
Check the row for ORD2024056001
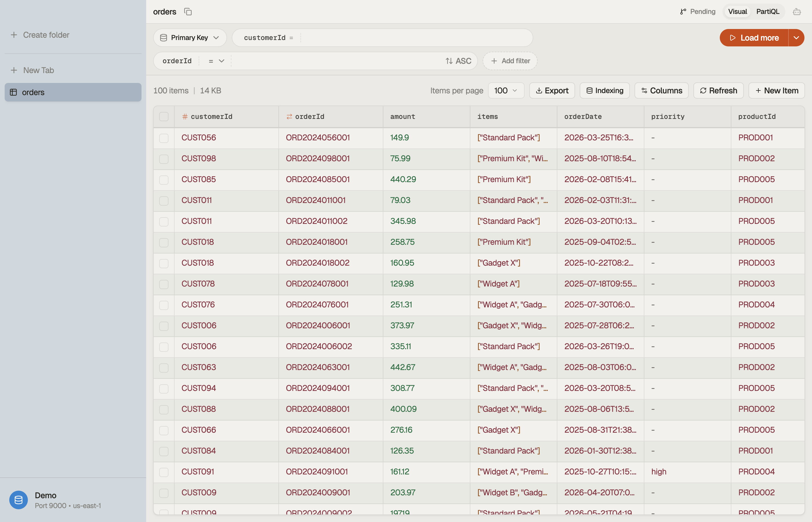[164, 138]
